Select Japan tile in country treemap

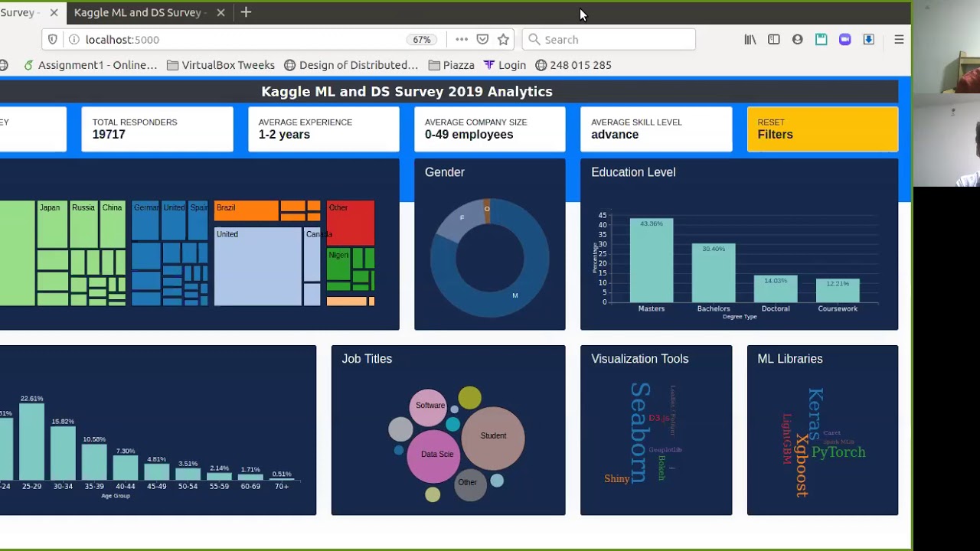tap(52, 224)
